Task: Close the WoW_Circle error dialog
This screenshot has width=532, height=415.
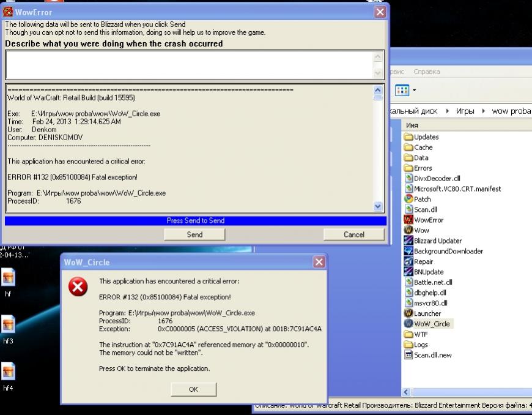Action: pyautogui.click(x=319, y=262)
